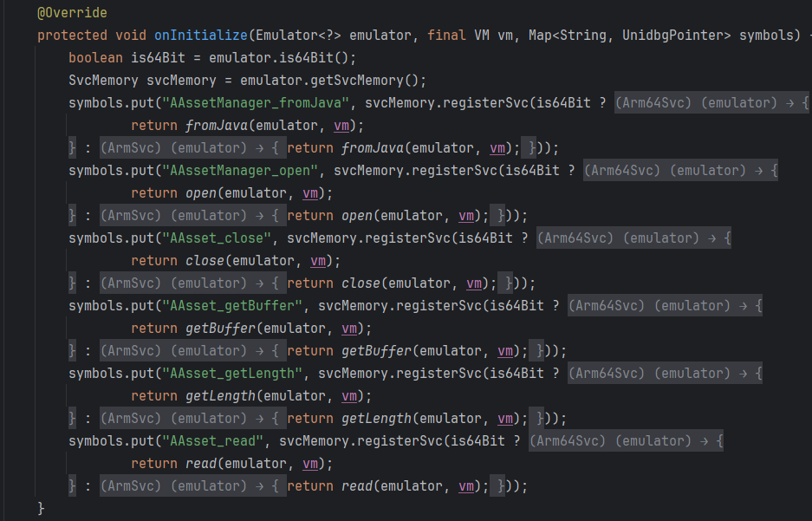Screen dimensions: 812x521
Task: Expand the Arm64Svc fold on the AAssetManager_open line
Action: [x=680, y=171]
